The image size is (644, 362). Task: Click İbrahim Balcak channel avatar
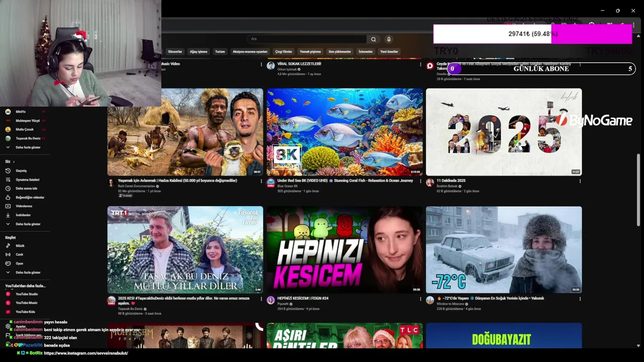click(430, 183)
